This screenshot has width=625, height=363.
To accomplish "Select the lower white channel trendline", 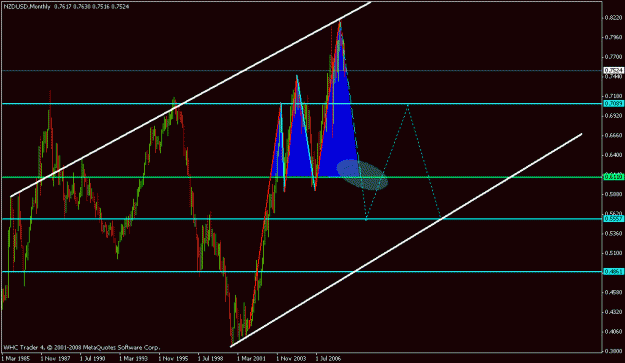I will point(407,239).
